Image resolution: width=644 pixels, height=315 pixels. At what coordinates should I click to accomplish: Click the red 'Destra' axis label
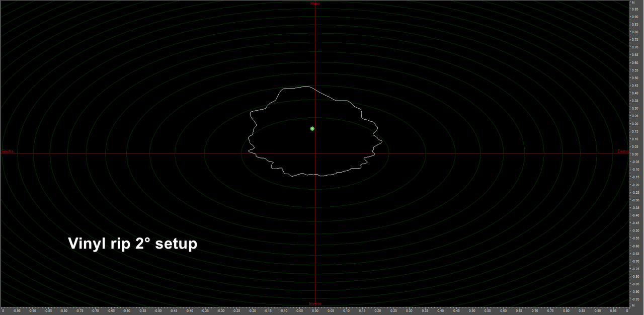(623, 151)
